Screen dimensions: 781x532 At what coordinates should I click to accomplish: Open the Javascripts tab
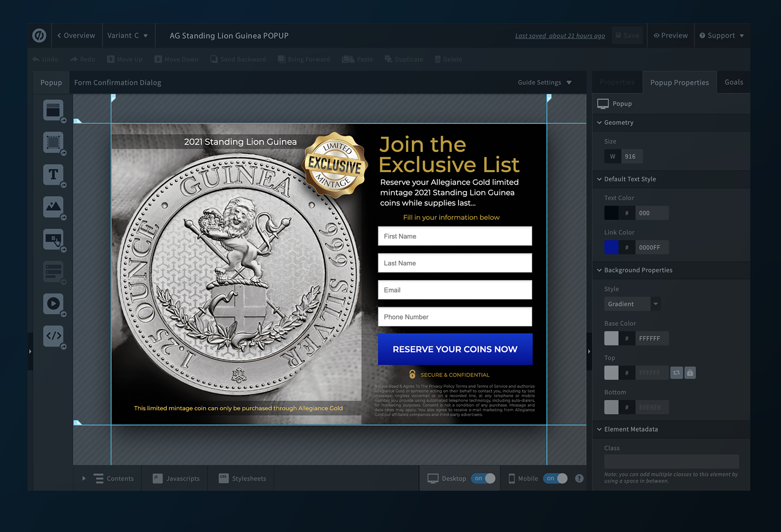pyautogui.click(x=176, y=478)
